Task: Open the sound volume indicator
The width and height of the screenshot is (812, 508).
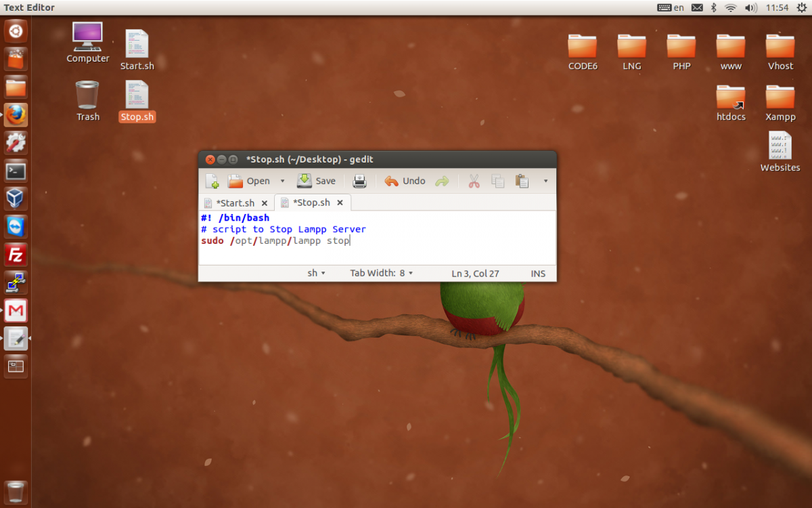Action: (x=750, y=7)
